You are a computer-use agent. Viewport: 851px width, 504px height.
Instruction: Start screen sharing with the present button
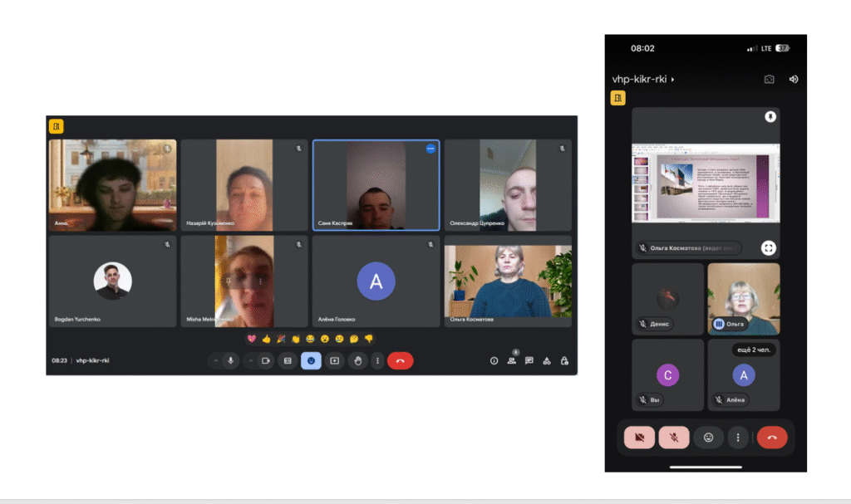pyautogui.click(x=335, y=360)
